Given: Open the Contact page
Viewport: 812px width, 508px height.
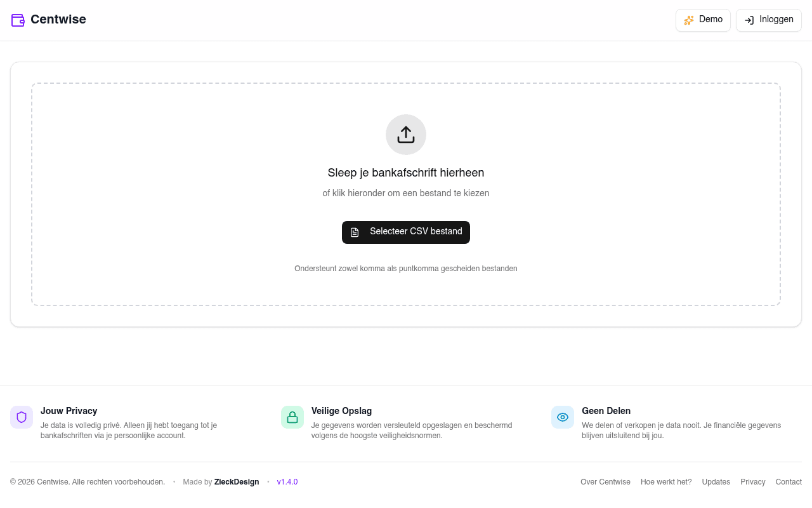Looking at the screenshot, I should click(788, 482).
